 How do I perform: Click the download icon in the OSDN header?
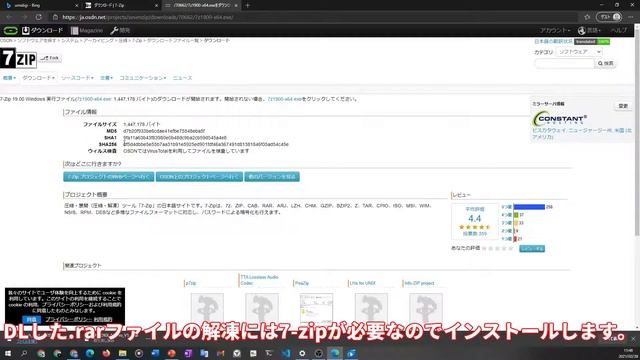click(26, 31)
